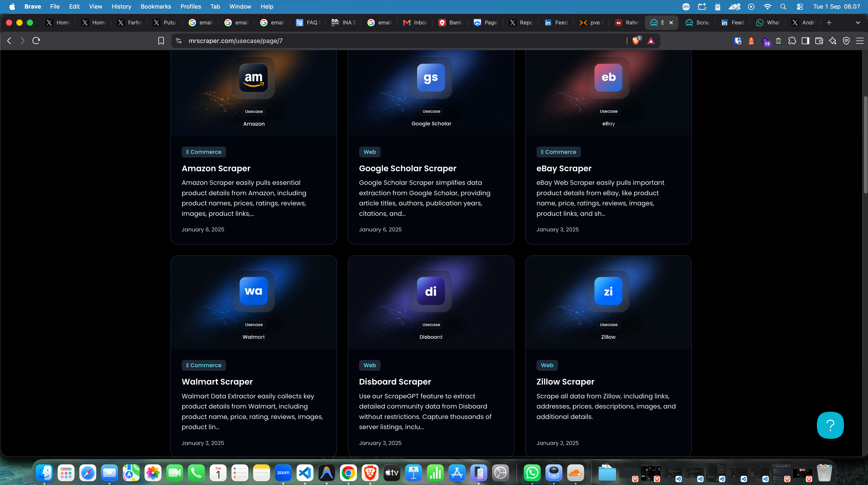The width and height of the screenshot is (868, 485).
Task: Launch Visual Studio Code from the Dock
Action: (305, 473)
